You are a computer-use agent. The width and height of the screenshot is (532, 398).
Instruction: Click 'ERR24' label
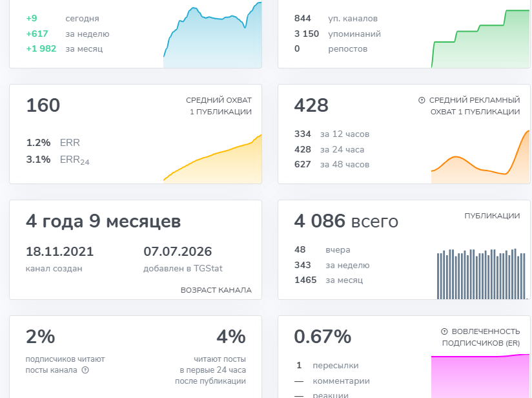[x=75, y=160]
